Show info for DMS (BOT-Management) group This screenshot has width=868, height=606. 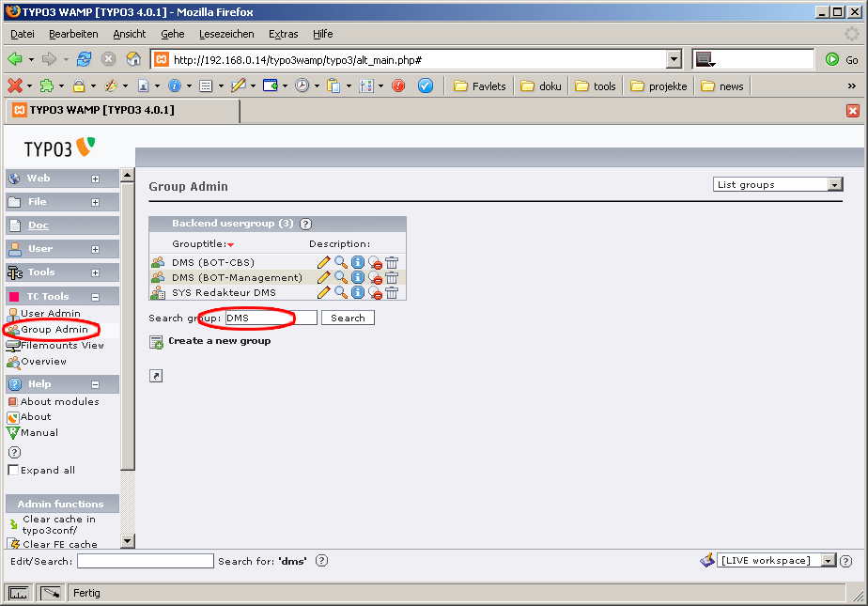358,277
